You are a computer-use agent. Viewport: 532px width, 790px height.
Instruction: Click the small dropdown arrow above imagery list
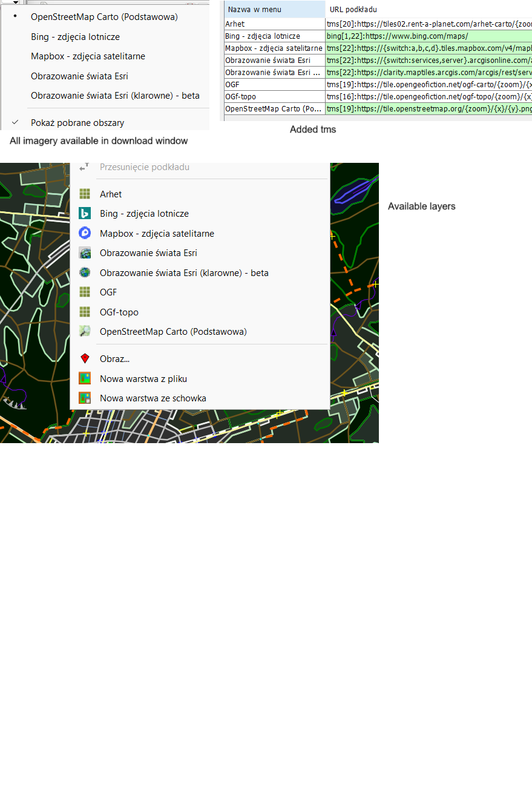coord(16,2)
